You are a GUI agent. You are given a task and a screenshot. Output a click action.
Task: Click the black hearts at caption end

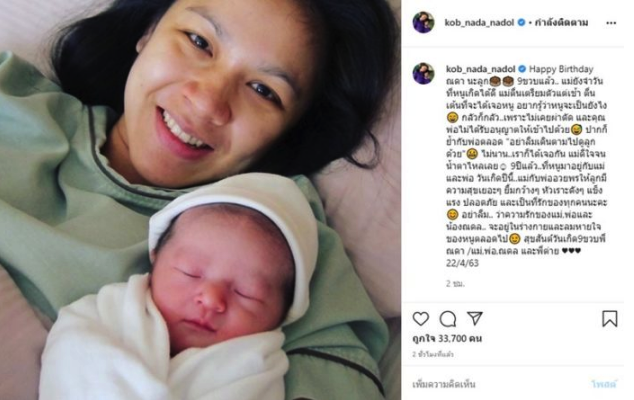coord(572,251)
